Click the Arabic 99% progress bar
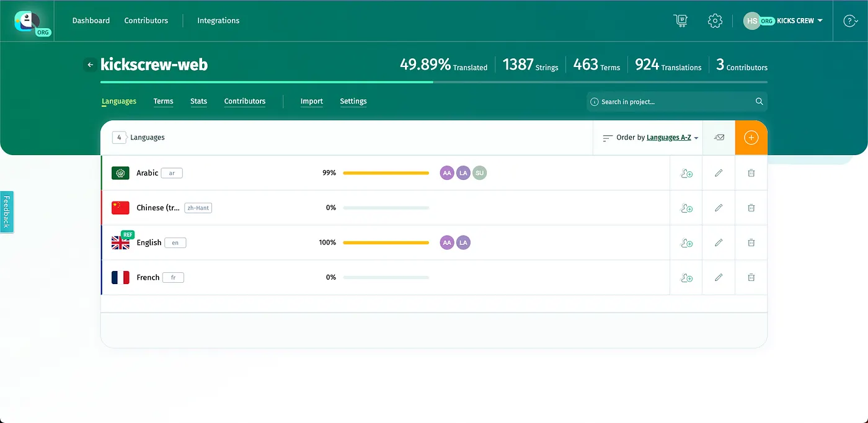The image size is (868, 423). coord(386,173)
